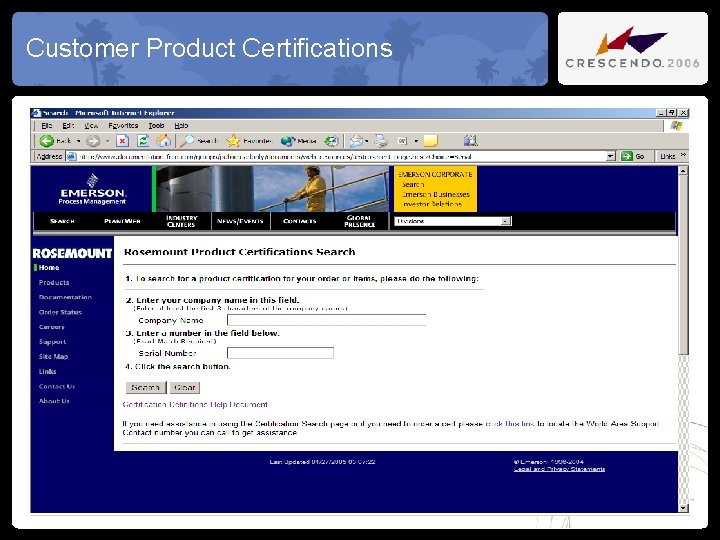
Task: Click the yellow note toolbar icon
Action: point(430,141)
